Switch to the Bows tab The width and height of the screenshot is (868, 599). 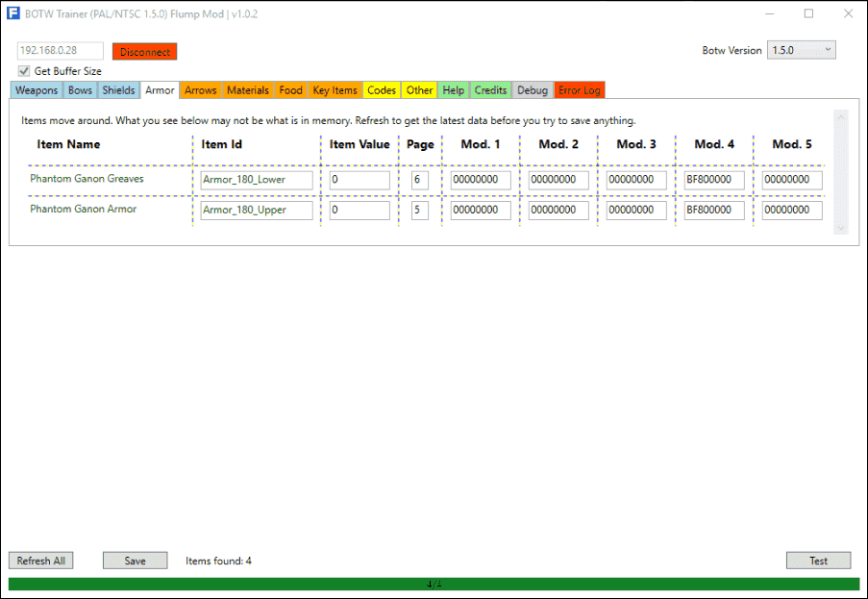[81, 90]
